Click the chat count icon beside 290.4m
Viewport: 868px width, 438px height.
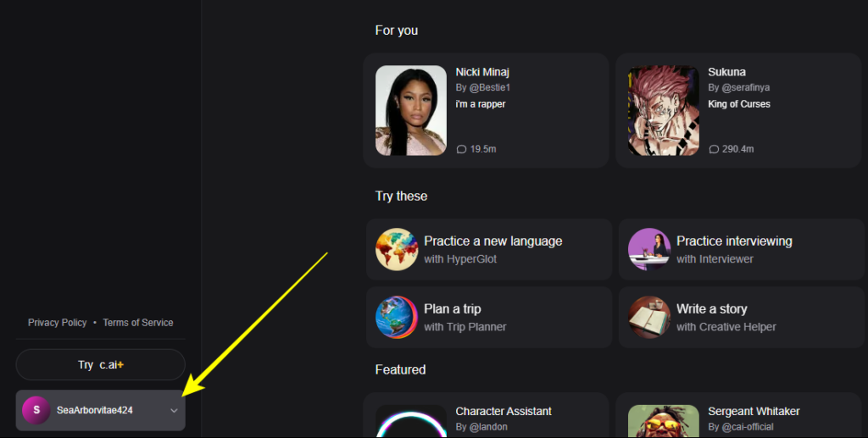[x=714, y=149]
